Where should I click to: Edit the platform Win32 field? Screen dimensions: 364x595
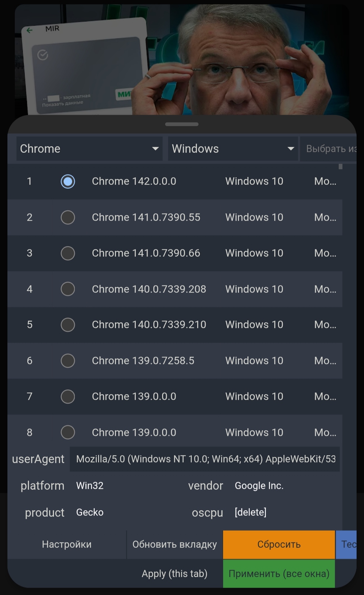(x=125, y=486)
